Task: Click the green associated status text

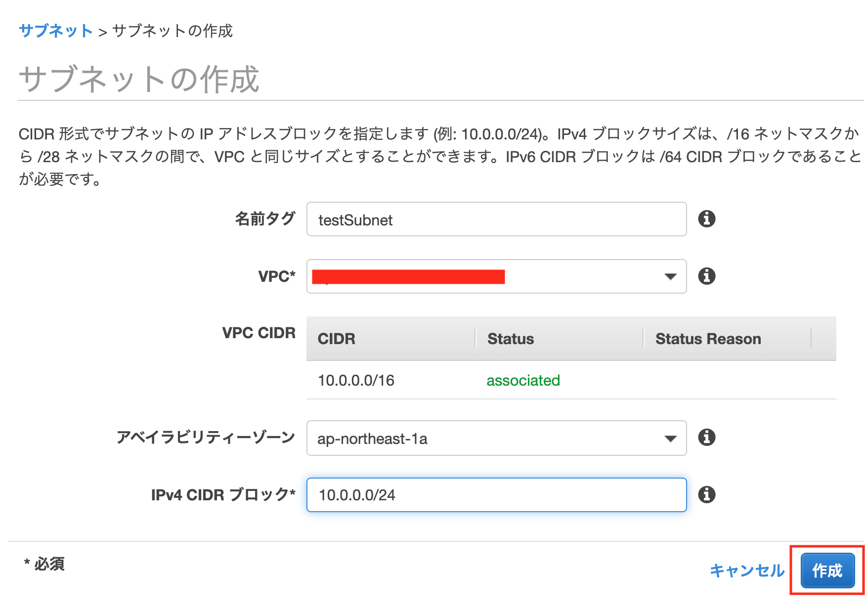Action: pos(523,380)
